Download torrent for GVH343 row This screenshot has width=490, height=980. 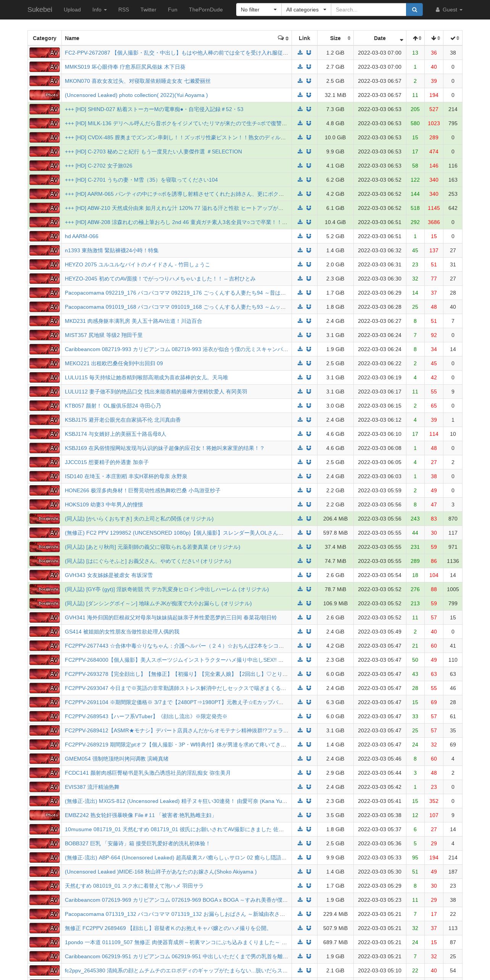tap(300, 575)
